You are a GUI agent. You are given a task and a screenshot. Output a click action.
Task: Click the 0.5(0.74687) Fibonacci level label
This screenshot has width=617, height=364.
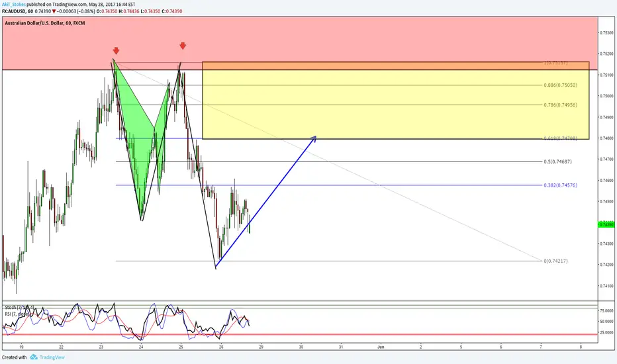coord(557,161)
